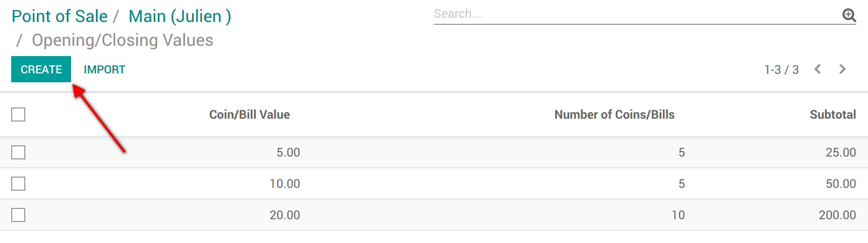Check the 10.00 coin value row
Viewport: 868px width, 243px height.
coord(18,184)
